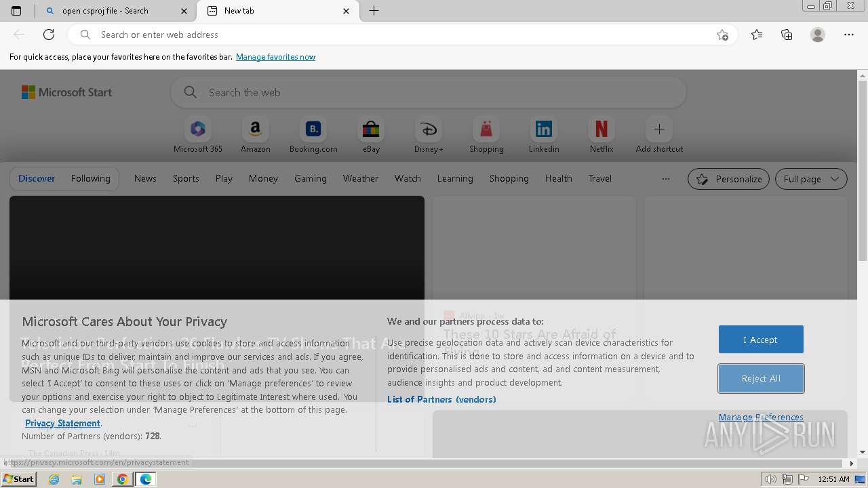Open the News category
This screenshot has height=488, width=868.
click(x=145, y=178)
